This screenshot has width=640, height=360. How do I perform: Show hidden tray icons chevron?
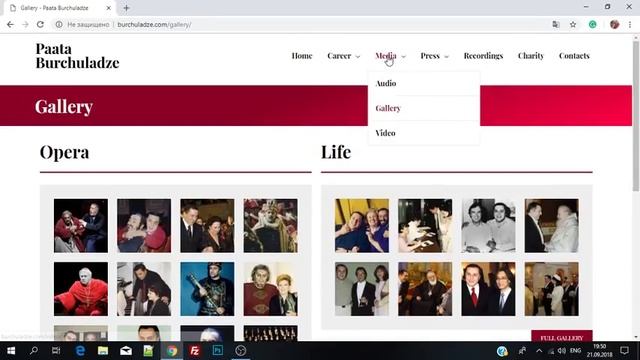[539, 351]
